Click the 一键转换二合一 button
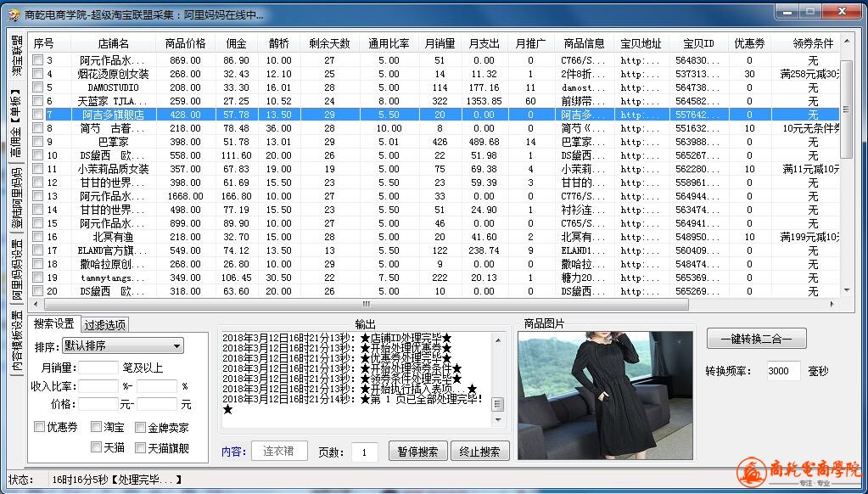868x494 pixels. 756,339
